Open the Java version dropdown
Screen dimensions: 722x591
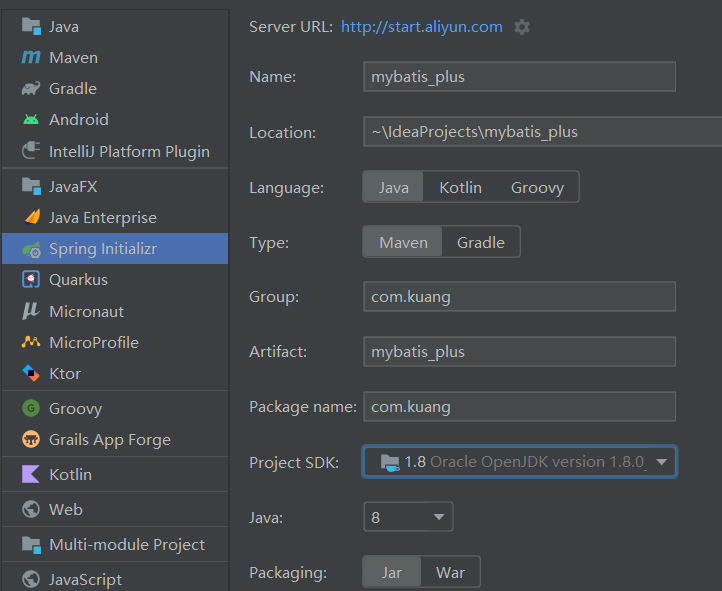[408, 517]
